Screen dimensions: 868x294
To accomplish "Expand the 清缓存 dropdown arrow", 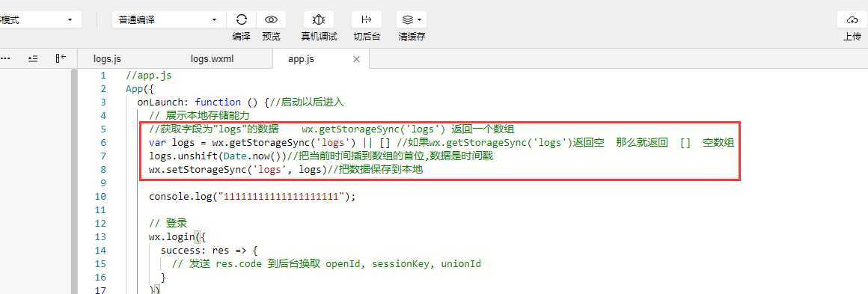I will tap(420, 20).
